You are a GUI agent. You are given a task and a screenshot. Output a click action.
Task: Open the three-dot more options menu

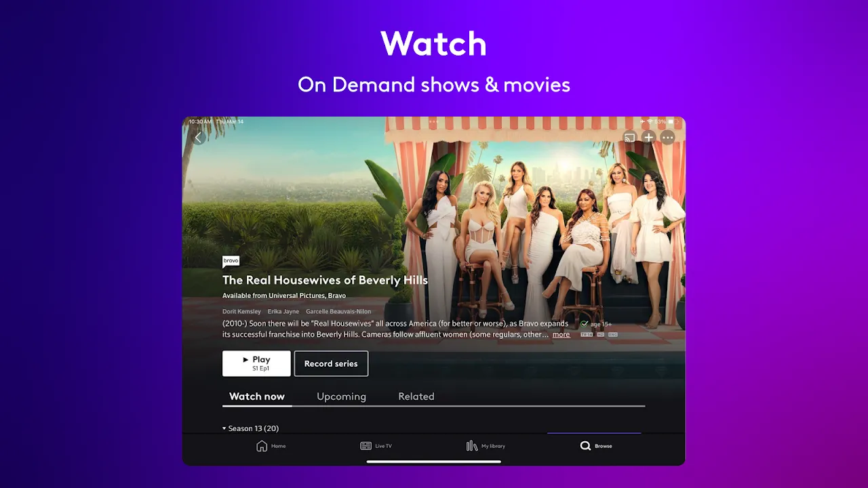pos(668,138)
